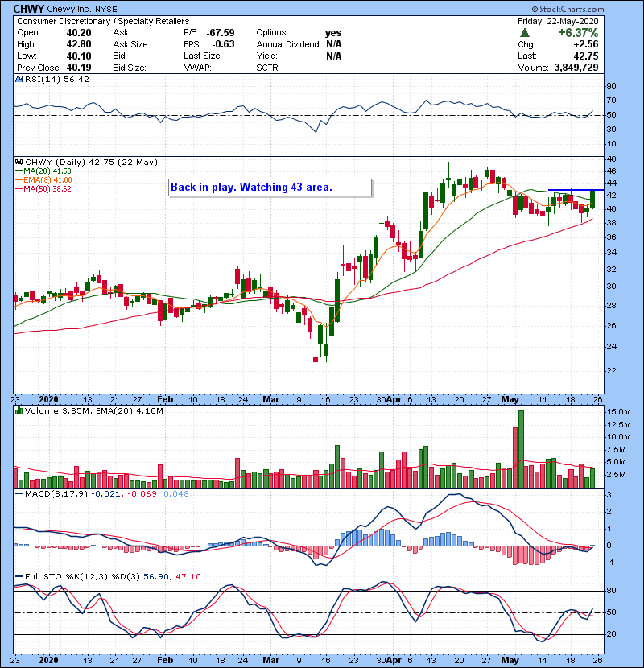Click the stochastic %D value 47.10
Viewport: 644px width, 668px height.
(188, 576)
